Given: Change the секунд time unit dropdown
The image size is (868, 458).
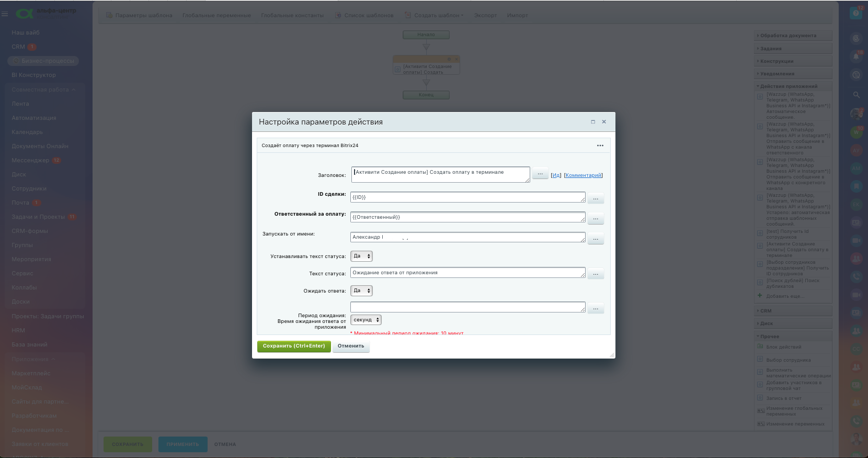Looking at the screenshot, I should tap(366, 320).
